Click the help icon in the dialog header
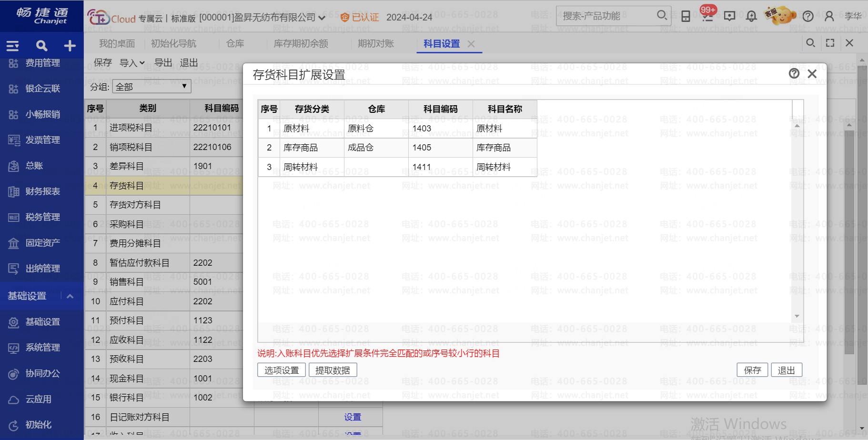Viewport: 868px width, 440px height. (794, 73)
